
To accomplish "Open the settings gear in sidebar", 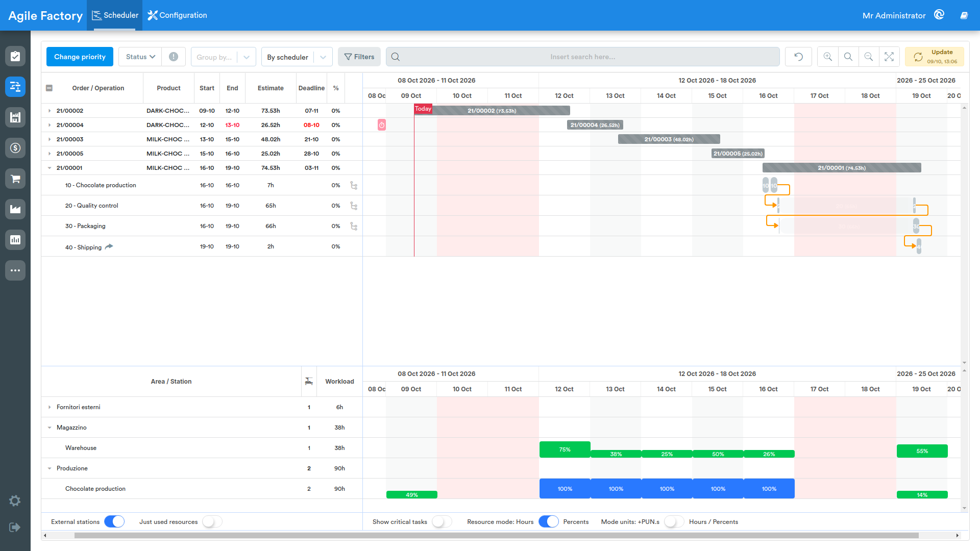I will point(15,500).
